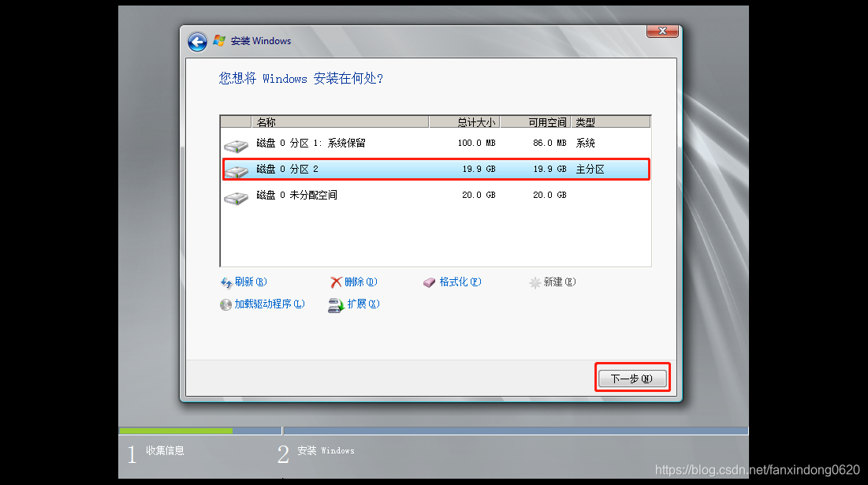Select row 磁盘 0 分区 2
Screen dimensions: 868x485
tap(436, 170)
